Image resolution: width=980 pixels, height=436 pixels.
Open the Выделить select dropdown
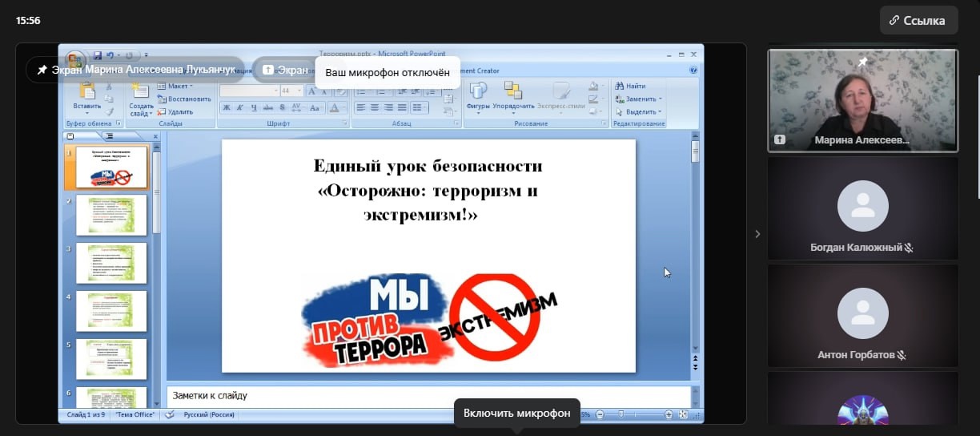(x=639, y=112)
